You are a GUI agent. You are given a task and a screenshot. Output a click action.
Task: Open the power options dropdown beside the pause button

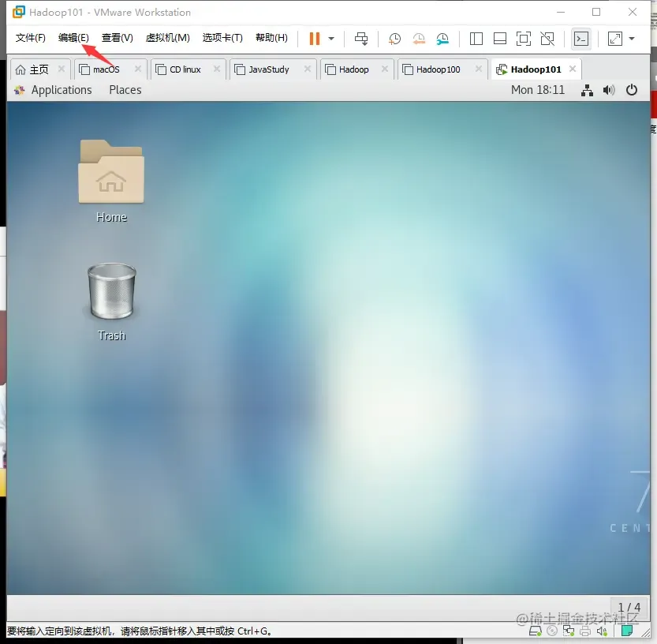(x=331, y=39)
